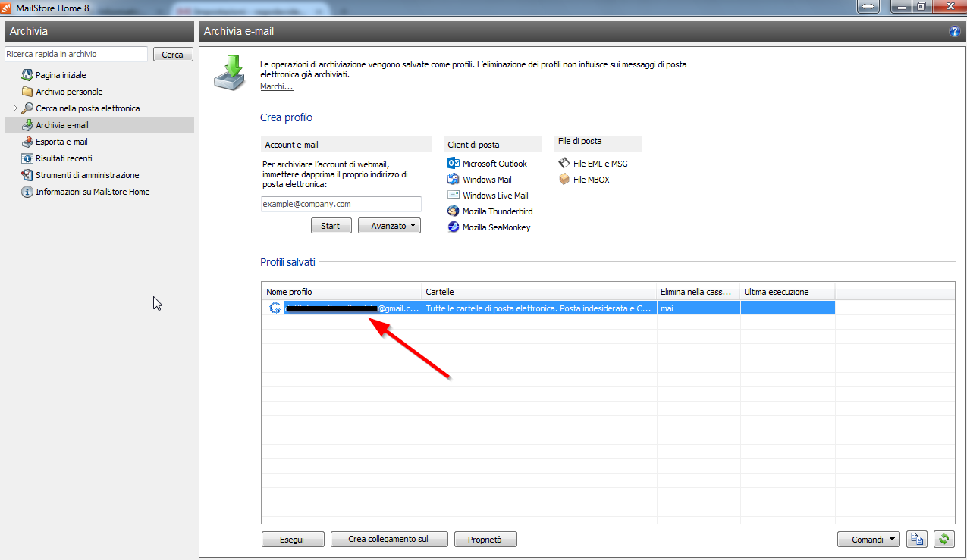Image resolution: width=967 pixels, height=560 pixels.
Task: Click the 'mai' cell in profile row
Action: 699,308
